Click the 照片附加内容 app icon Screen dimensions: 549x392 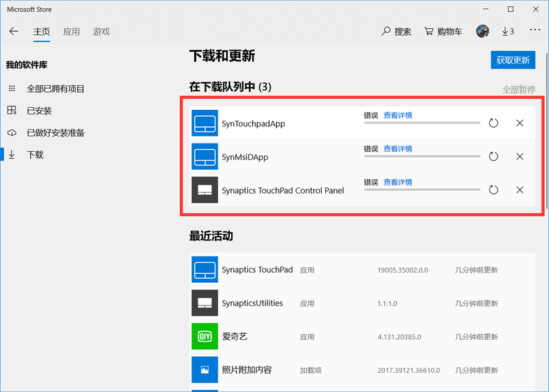click(x=205, y=369)
